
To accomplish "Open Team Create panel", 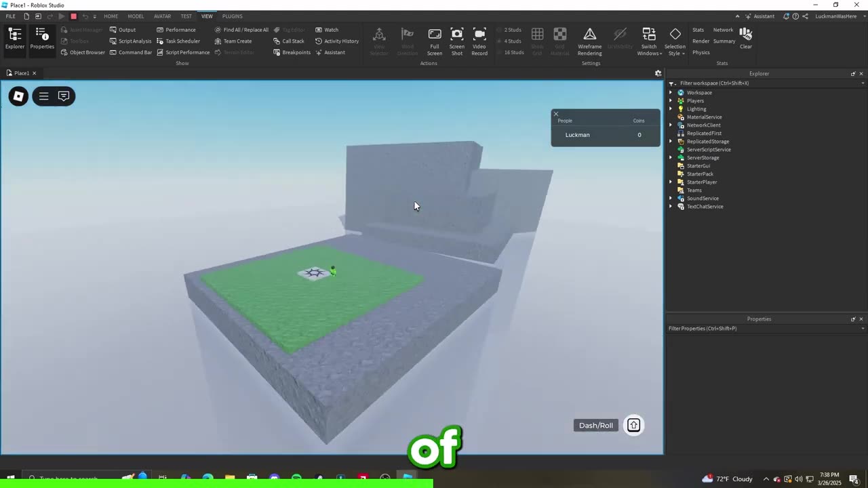I will point(233,41).
